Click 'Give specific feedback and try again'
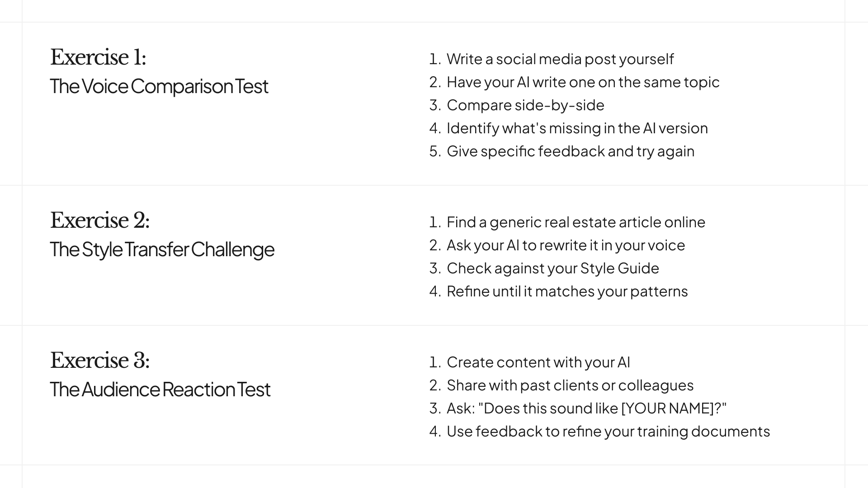This screenshot has width=868, height=488. coord(571,151)
